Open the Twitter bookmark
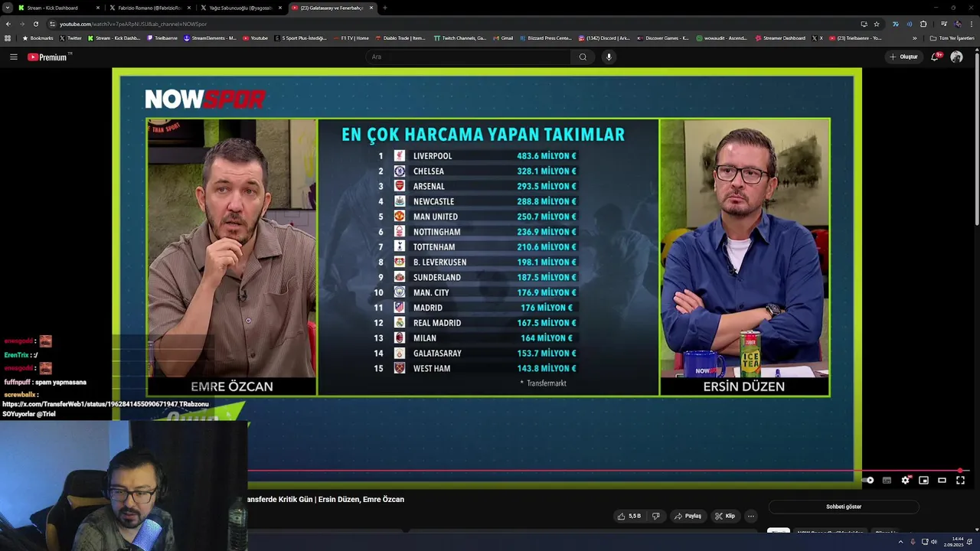The height and width of the screenshot is (551, 980). tap(70, 37)
